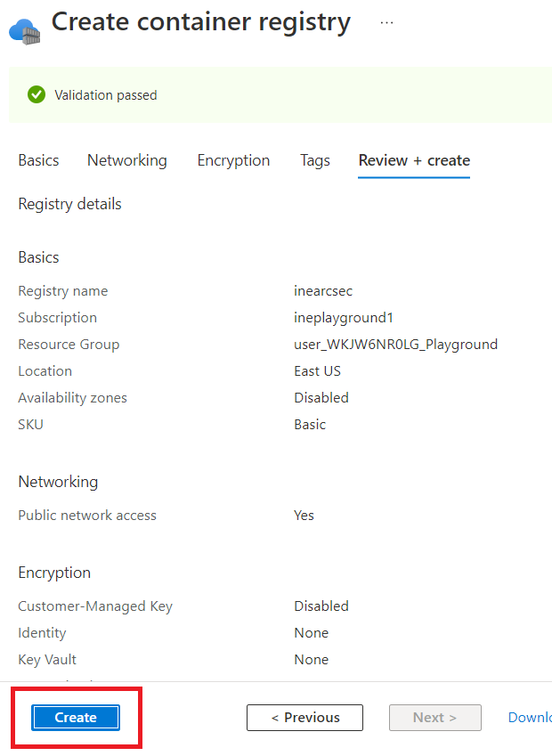Click the SKU value Basic

click(310, 425)
